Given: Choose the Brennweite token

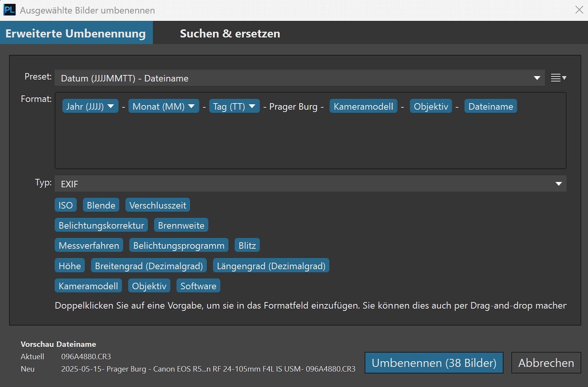Looking at the screenshot, I should coord(181,225).
